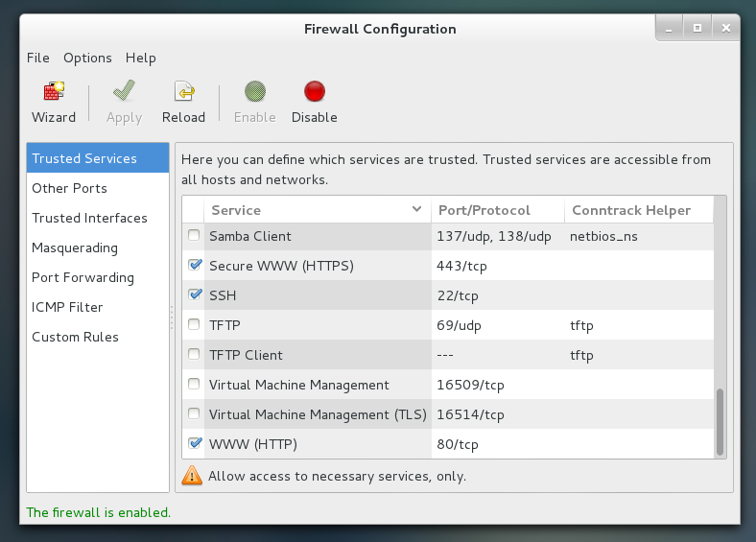Disable the firewall with red button
Screen dimensions: 756x542
[315, 91]
